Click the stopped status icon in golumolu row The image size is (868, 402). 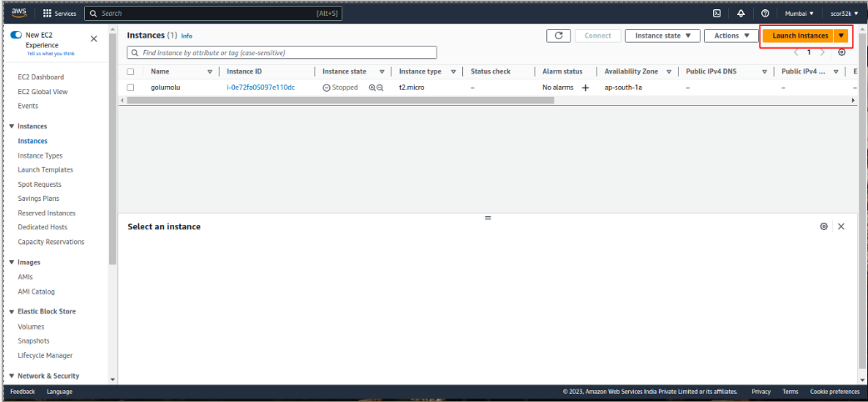tap(327, 88)
